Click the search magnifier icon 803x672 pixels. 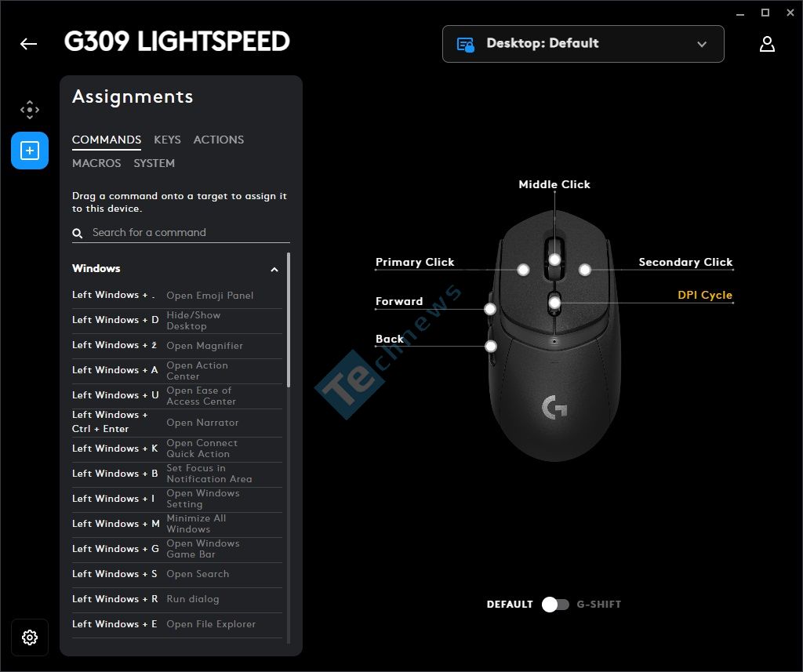[78, 234]
